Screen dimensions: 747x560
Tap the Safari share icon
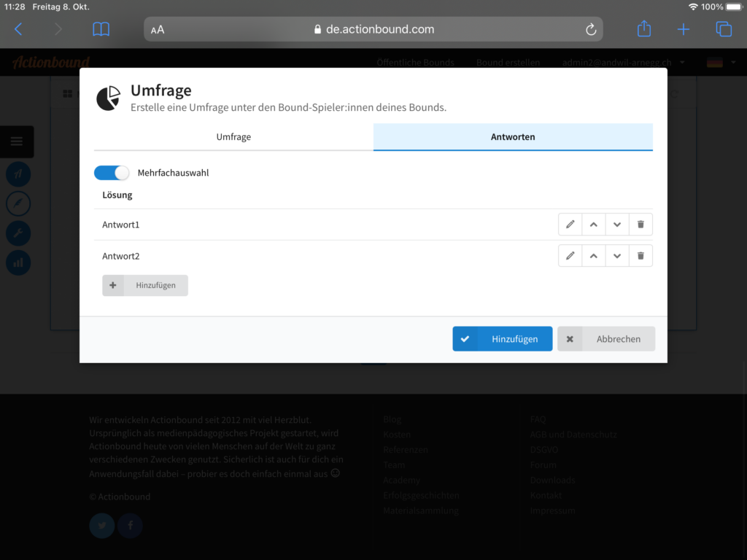coord(643,29)
